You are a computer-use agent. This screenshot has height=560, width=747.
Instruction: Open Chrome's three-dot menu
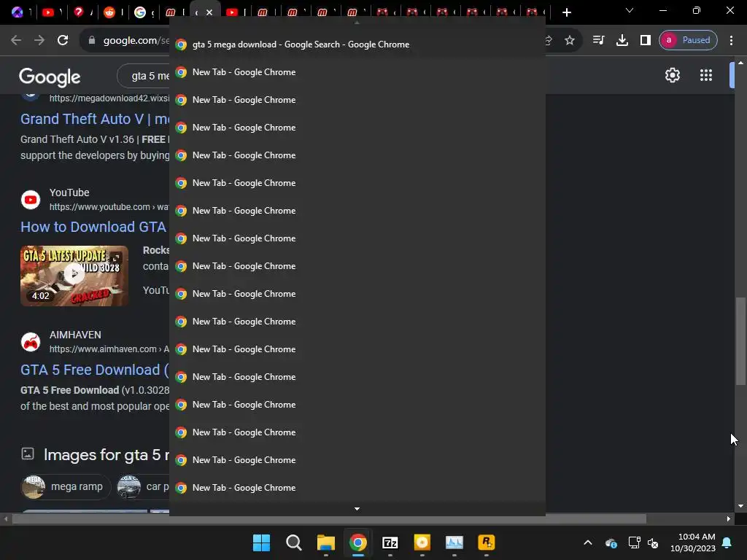[731, 40]
